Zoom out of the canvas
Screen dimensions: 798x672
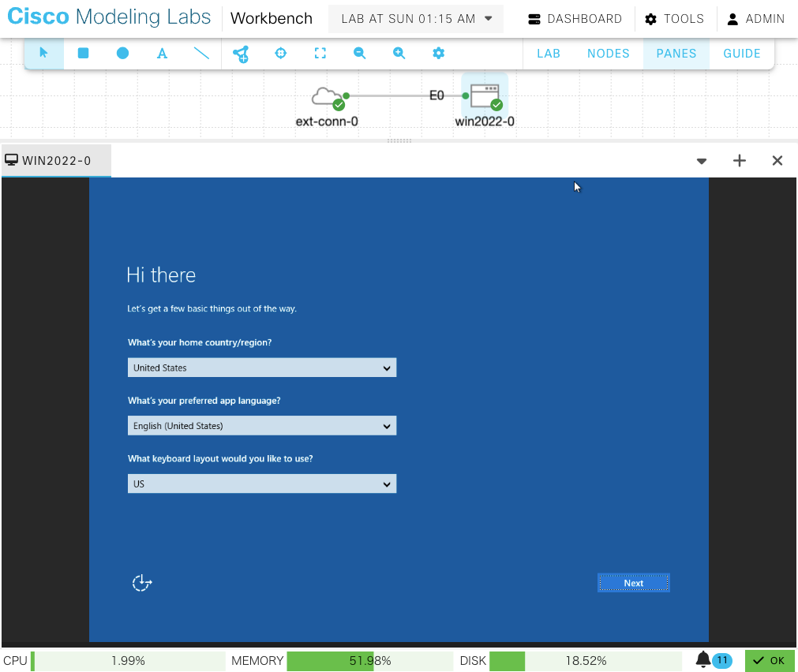point(359,53)
